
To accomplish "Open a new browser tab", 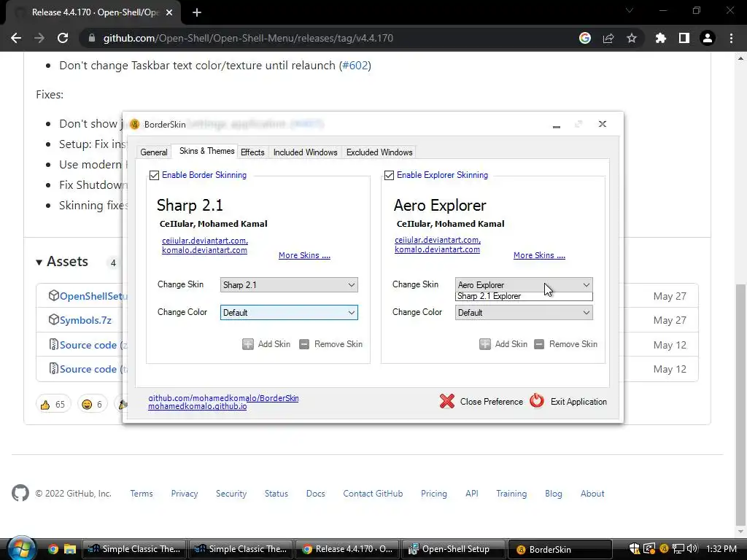I will pos(197,13).
